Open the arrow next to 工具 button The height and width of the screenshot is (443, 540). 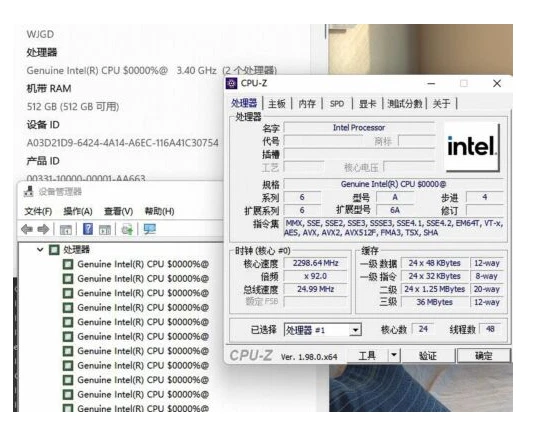[x=394, y=355]
